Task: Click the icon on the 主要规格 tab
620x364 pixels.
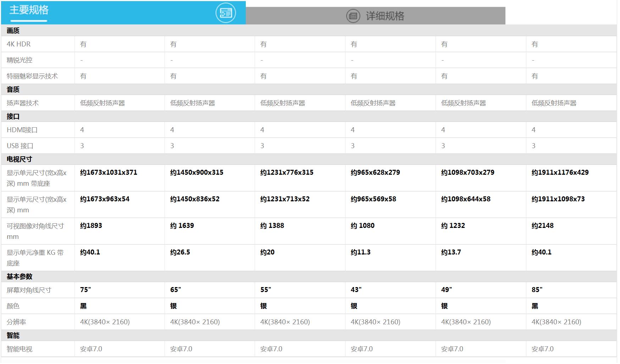Action: [226, 13]
